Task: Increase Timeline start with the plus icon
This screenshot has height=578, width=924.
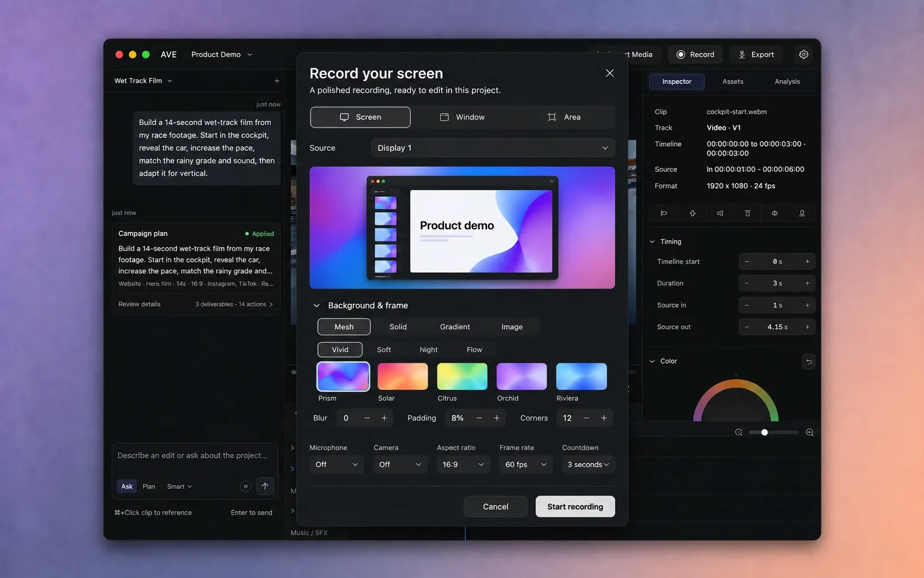Action: pyautogui.click(x=807, y=262)
